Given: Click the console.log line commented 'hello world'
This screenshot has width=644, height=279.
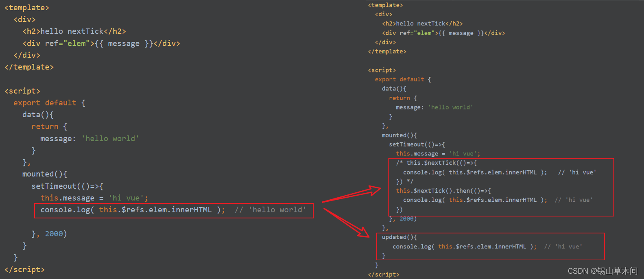Looking at the screenshot, I should [173, 210].
